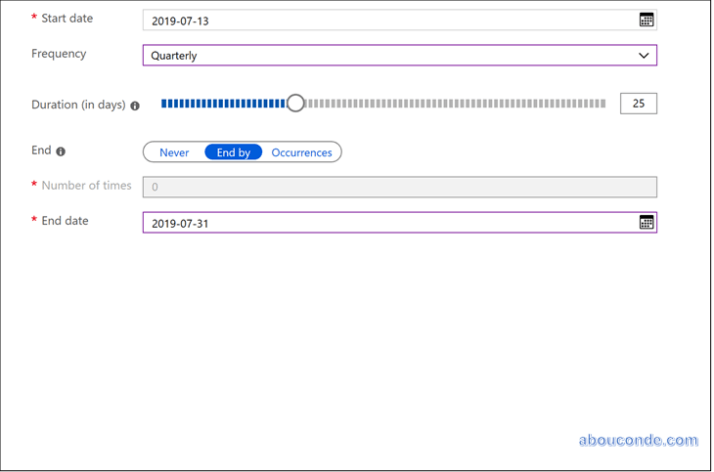Click the duration value box showing 25
714x472 pixels.
[638, 103]
